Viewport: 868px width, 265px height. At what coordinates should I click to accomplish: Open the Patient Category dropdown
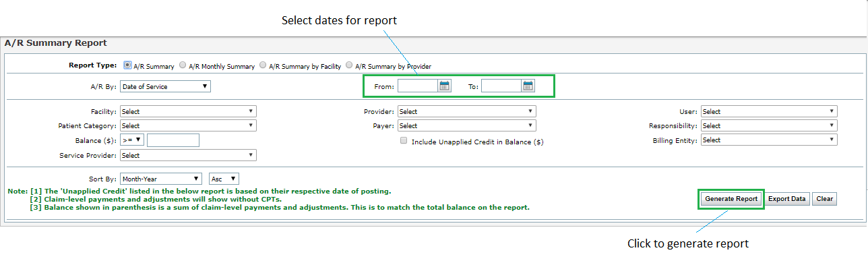coord(188,125)
